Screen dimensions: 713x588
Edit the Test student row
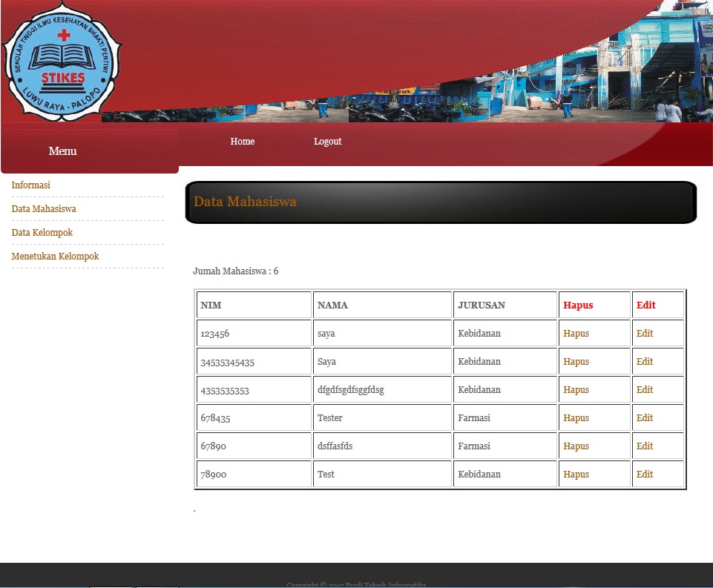click(645, 475)
